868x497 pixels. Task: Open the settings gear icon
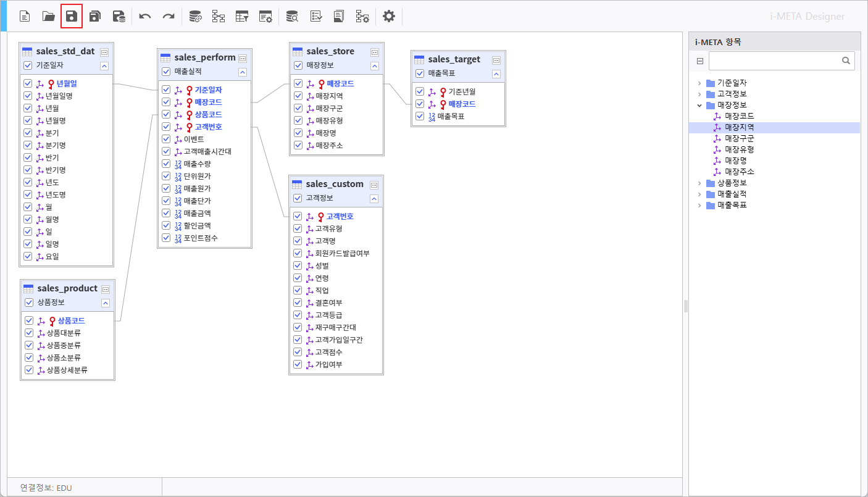388,17
